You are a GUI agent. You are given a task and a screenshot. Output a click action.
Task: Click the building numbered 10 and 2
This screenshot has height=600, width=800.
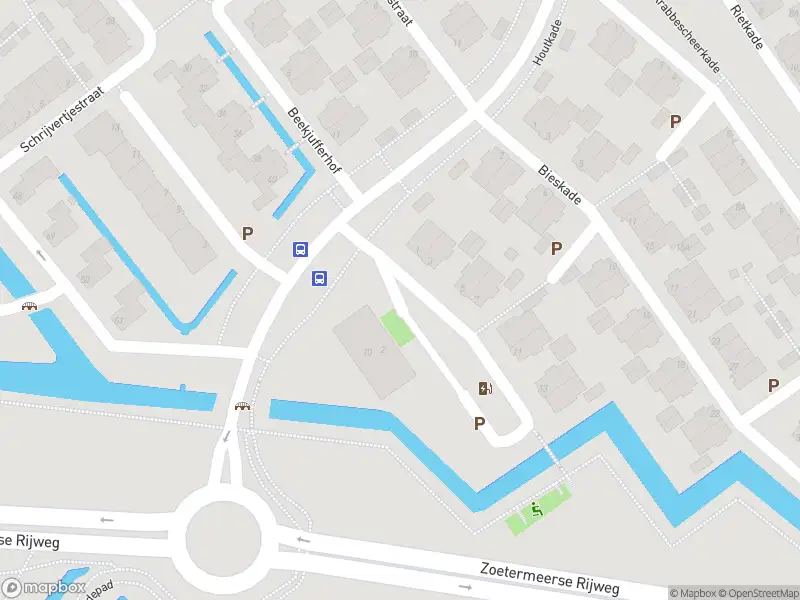[x=374, y=352]
